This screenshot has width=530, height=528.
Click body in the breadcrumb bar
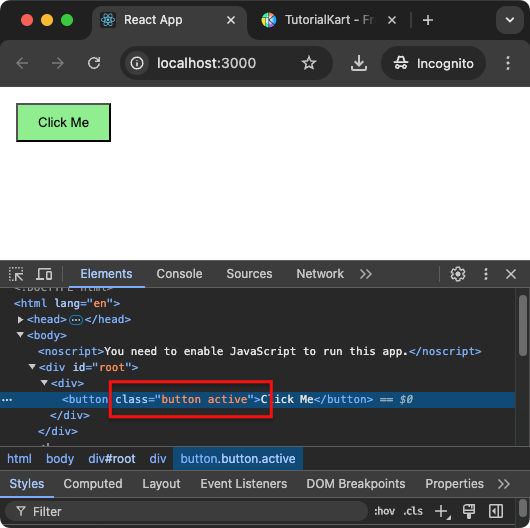pyautogui.click(x=60, y=459)
